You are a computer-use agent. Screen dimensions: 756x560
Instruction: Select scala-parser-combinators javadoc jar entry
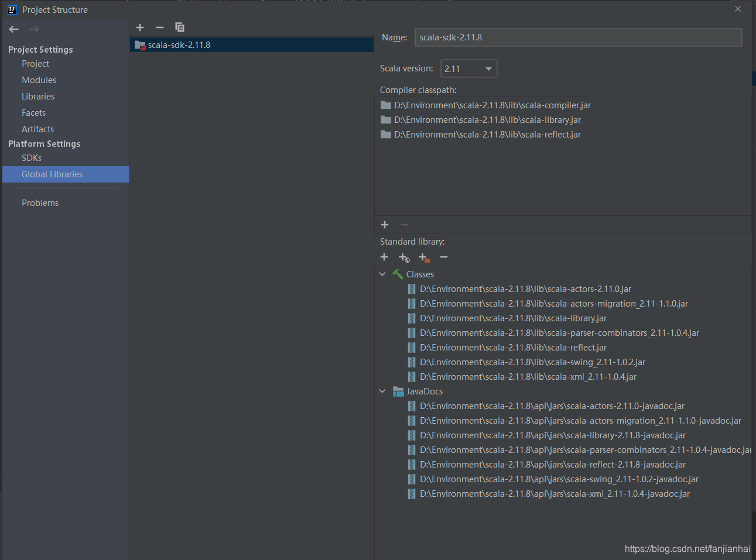pyautogui.click(x=586, y=450)
